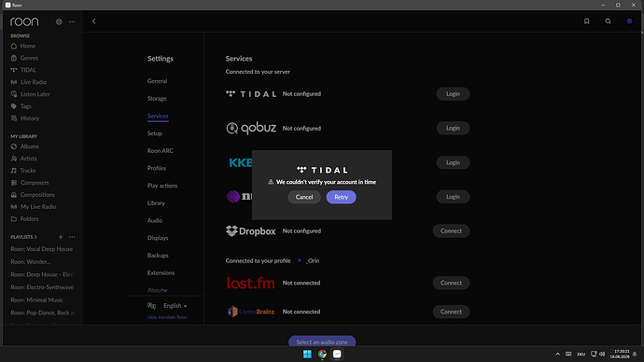The width and height of the screenshot is (644, 362).
Task: Cancel the TIDAL verification dialog
Action: tap(304, 197)
